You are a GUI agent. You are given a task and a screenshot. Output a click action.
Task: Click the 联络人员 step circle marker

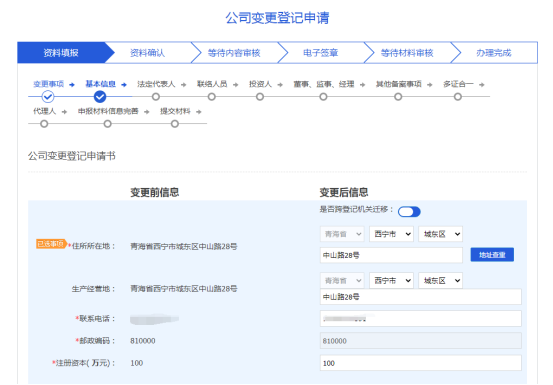pos(212,97)
